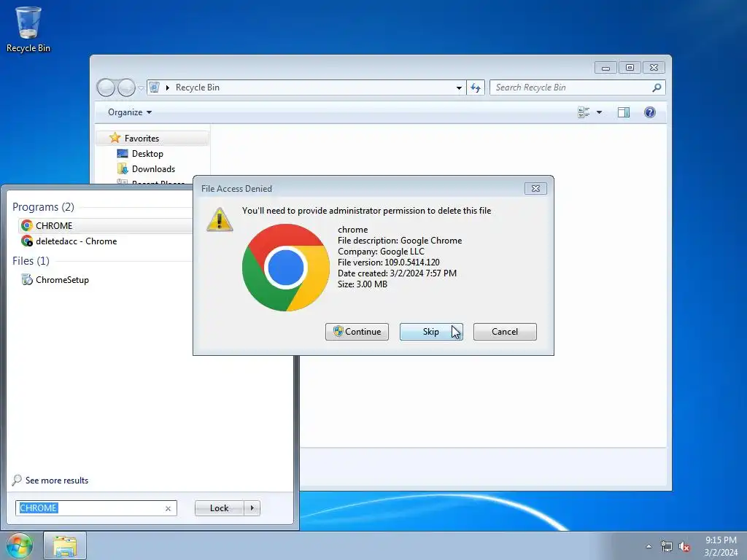The height and width of the screenshot is (560, 747).
Task: Click the File version 109.0.5414.120 text
Action: 389,262
